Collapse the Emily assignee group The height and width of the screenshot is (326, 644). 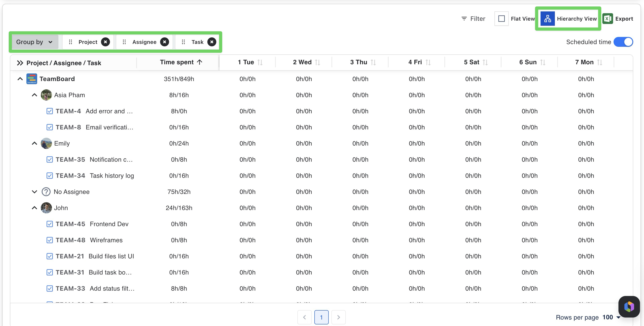click(34, 144)
